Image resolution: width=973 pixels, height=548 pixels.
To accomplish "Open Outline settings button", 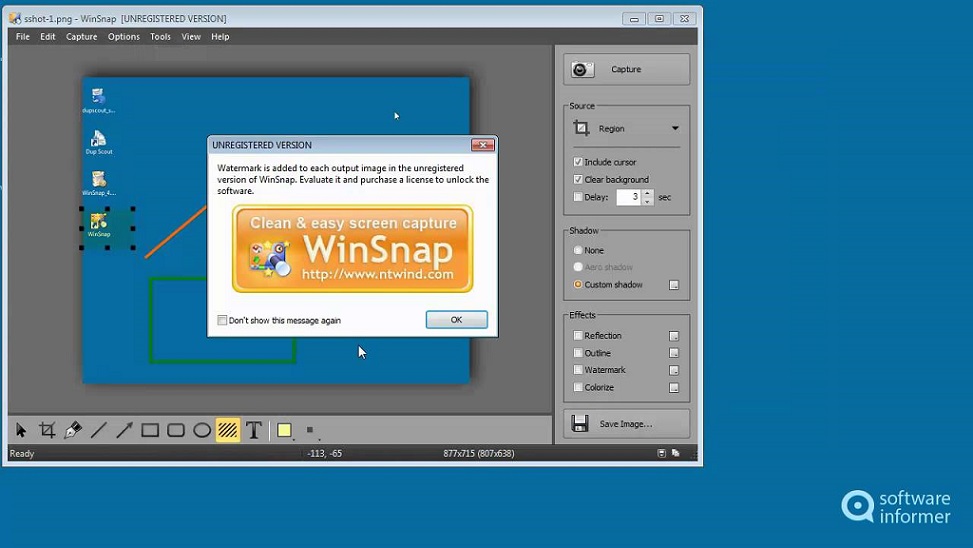I will pyautogui.click(x=674, y=353).
